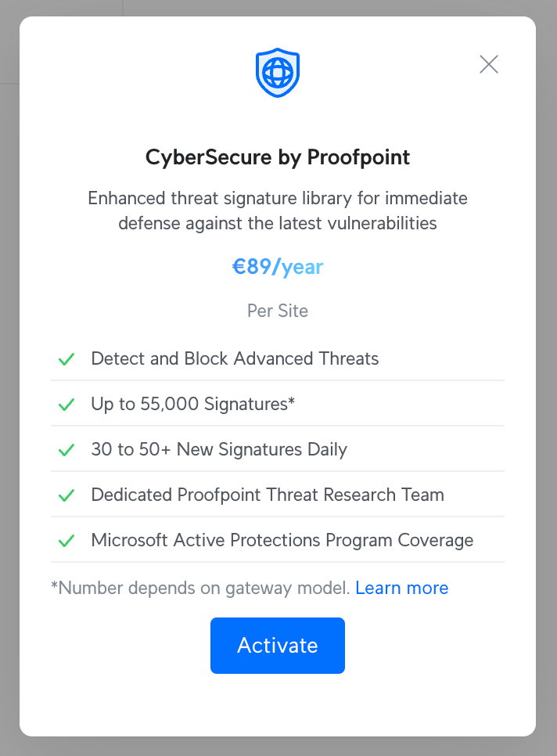Click the €89/year price text

[278, 267]
